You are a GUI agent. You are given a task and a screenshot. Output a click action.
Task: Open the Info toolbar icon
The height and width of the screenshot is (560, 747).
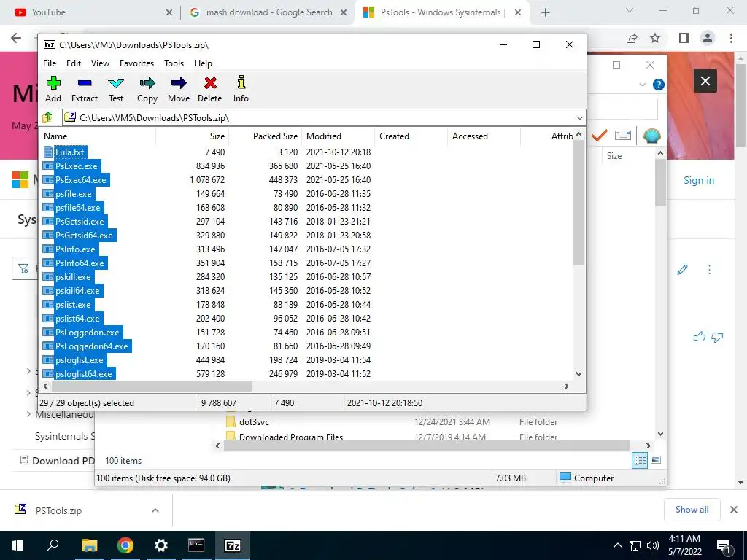241,88
